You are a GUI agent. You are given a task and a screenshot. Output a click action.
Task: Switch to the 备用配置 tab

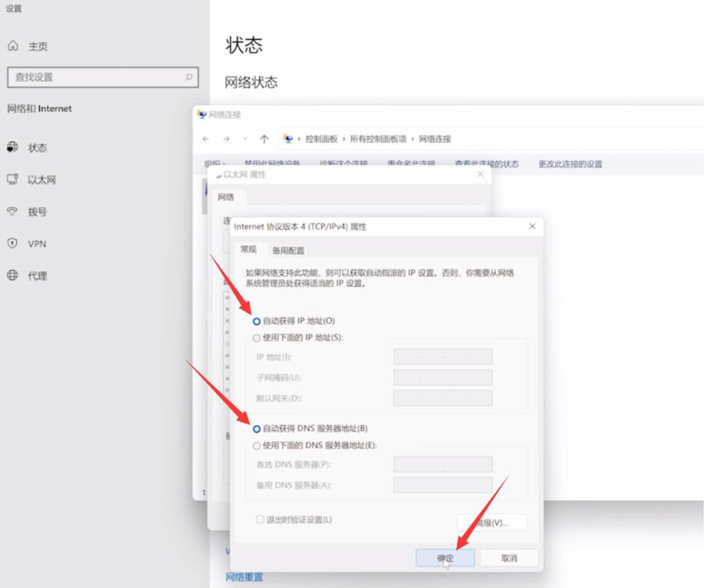click(x=288, y=250)
